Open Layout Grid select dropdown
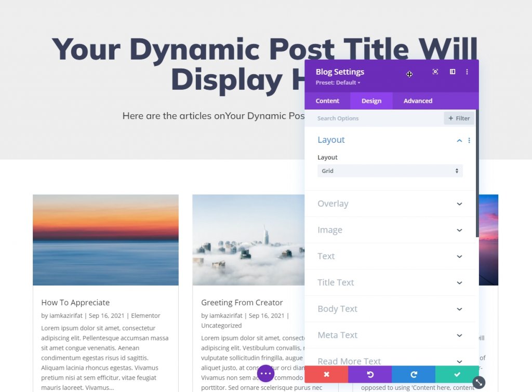Screen dimensions: 532x392 [x=390, y=171]
